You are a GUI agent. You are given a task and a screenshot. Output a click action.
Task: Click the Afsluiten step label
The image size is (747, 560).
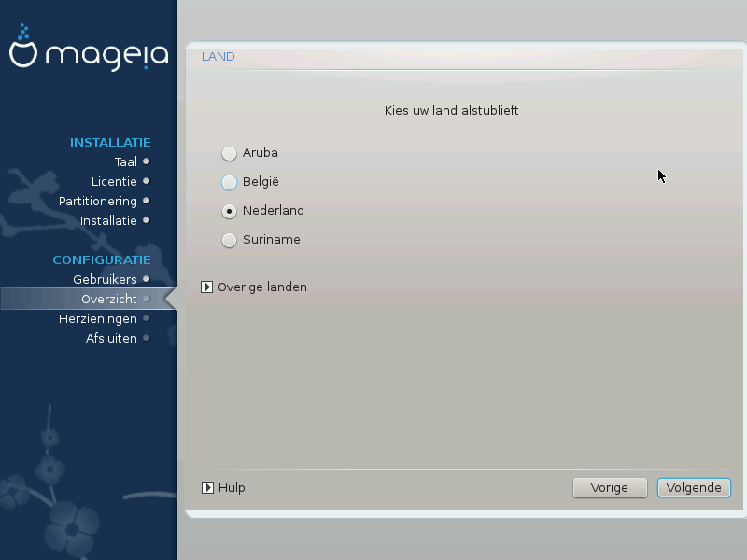(111, 339)
